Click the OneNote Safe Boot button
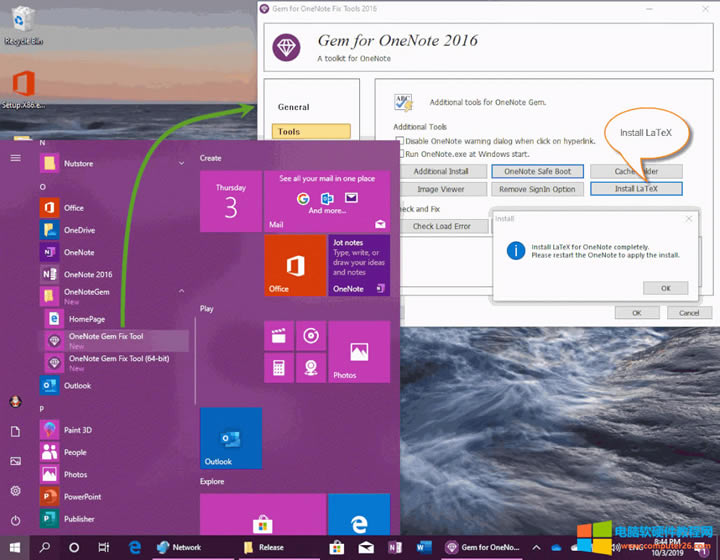This screenshot has height=560, width=720. 538,171
